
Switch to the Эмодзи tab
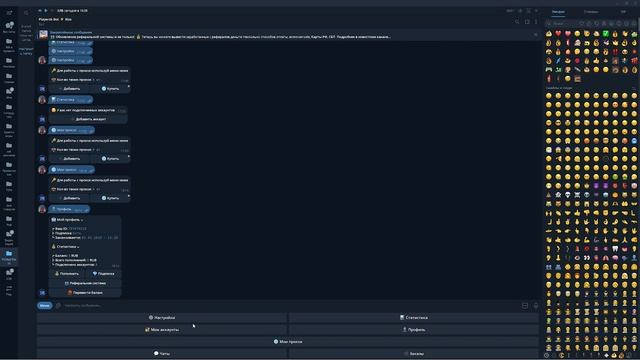click(558, 12)
